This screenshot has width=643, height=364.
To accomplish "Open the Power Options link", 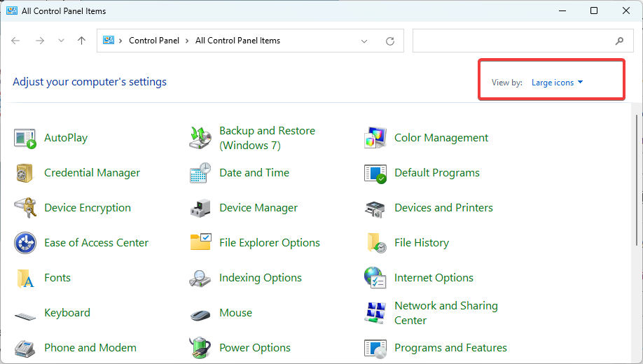I will click(x=255, y=348).
